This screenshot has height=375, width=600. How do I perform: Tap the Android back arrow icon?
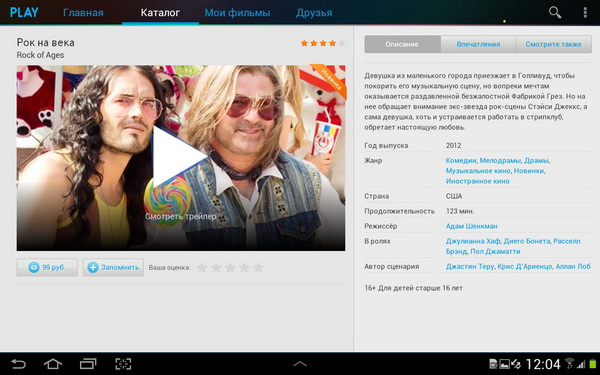pos(18,364)
